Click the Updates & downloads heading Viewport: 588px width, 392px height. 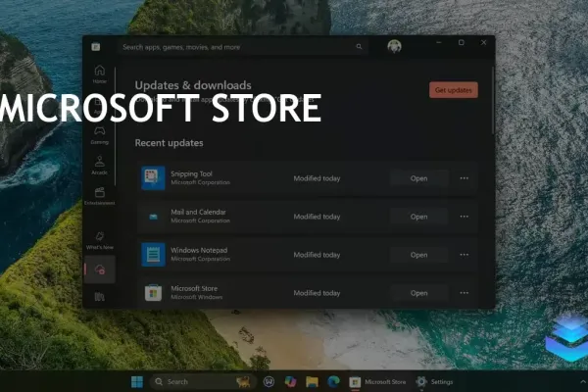click(193, 85)
